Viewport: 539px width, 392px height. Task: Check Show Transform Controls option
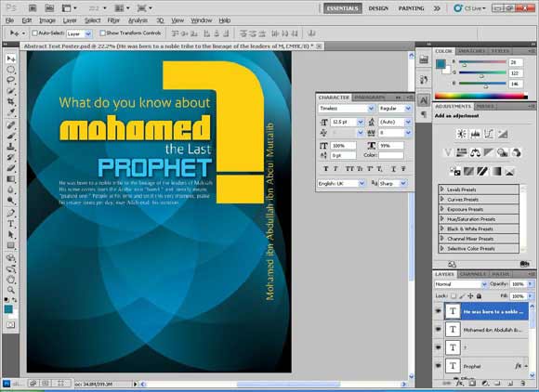102,33
